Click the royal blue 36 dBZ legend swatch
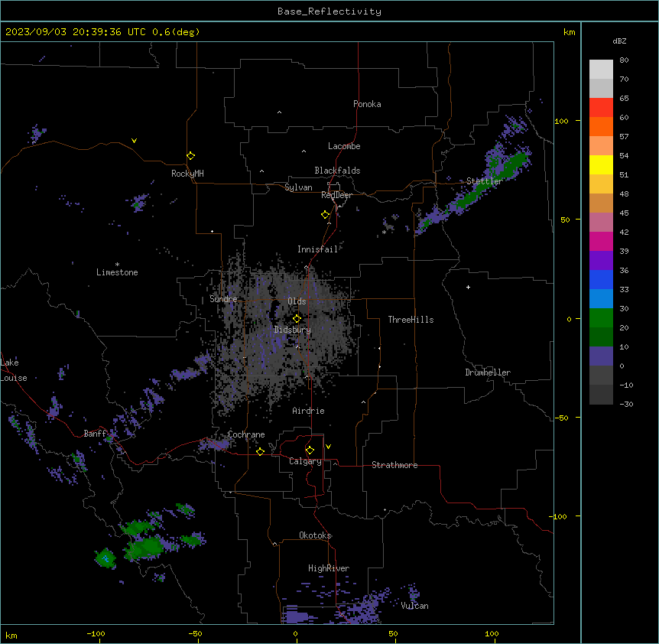 coord(601,279)
